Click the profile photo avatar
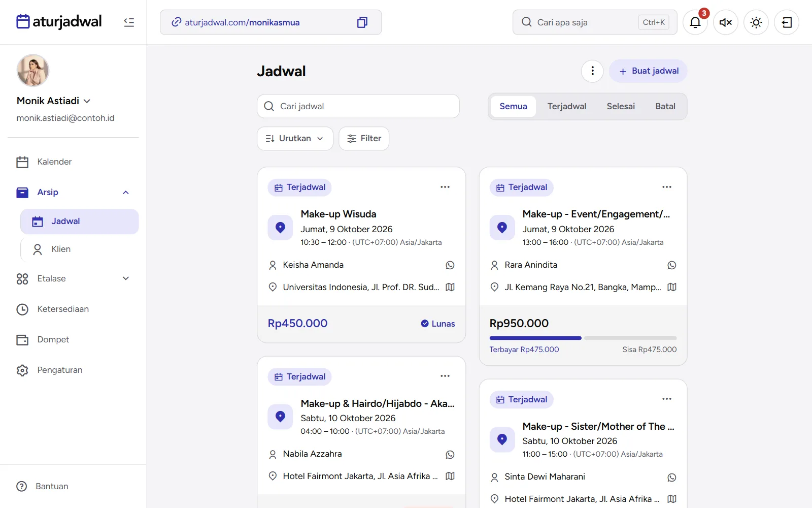Screen dimensions: 812x508 point(33,71)
